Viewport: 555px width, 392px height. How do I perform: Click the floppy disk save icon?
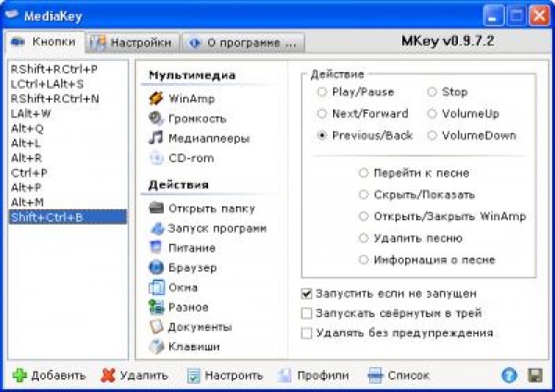click(x=535, y=375)
